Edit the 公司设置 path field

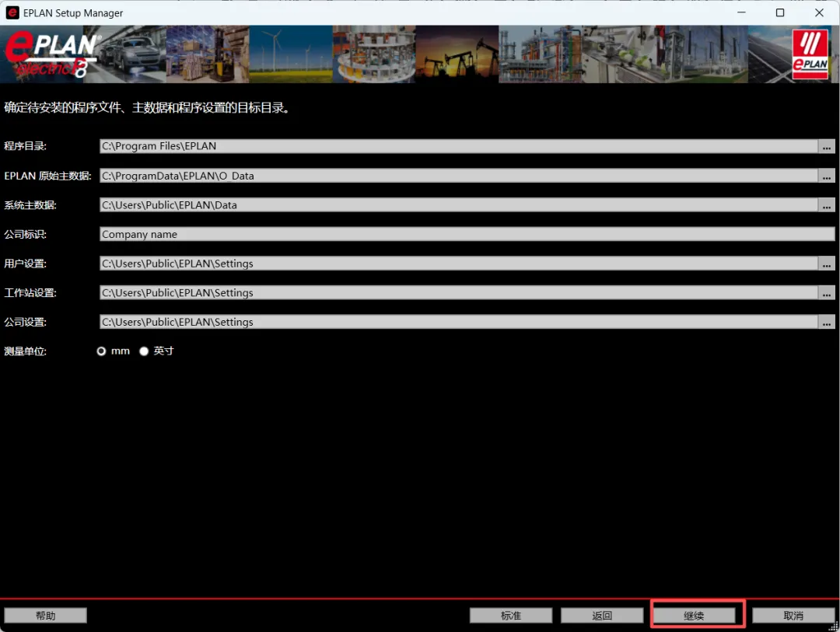click(459, 322)
